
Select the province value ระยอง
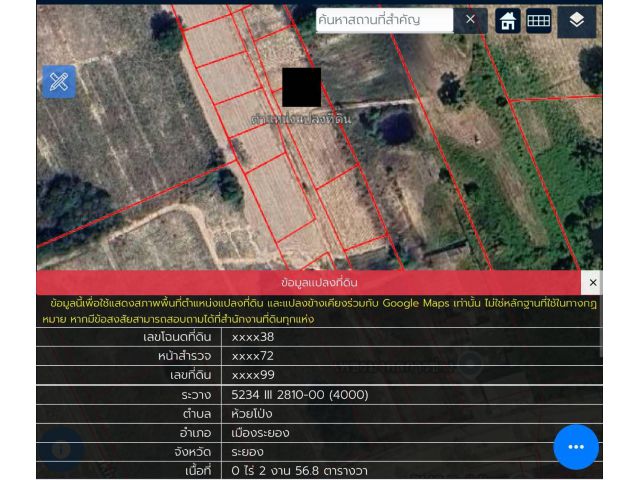pyautogui.click(x=247, y=452)
